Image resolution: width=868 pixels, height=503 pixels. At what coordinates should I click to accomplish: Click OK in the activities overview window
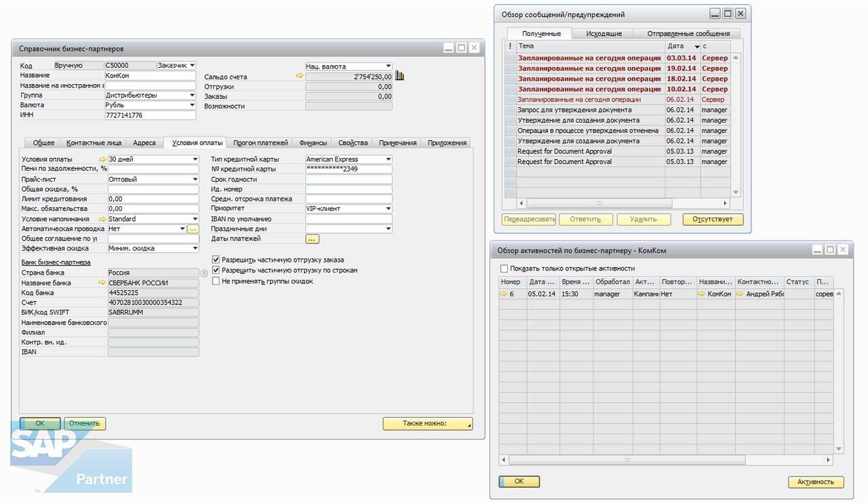[519, 481]
